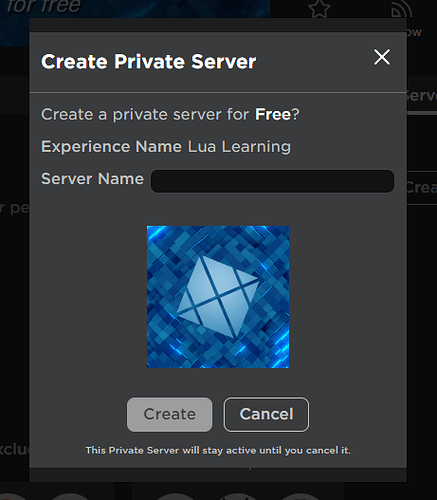437x500 pixels.
Task: Click the favorite star icon behind dialog
Action: [319, 8]
